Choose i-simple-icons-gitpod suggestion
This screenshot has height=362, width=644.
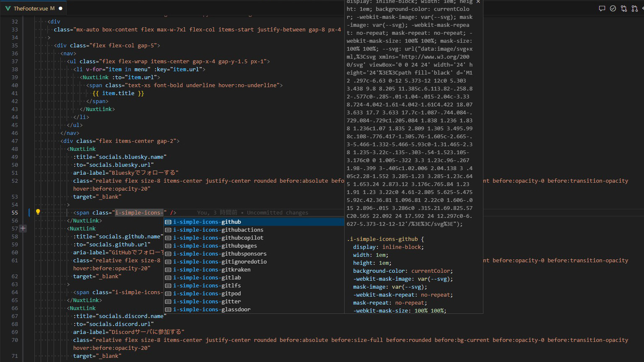coord(254,294)
